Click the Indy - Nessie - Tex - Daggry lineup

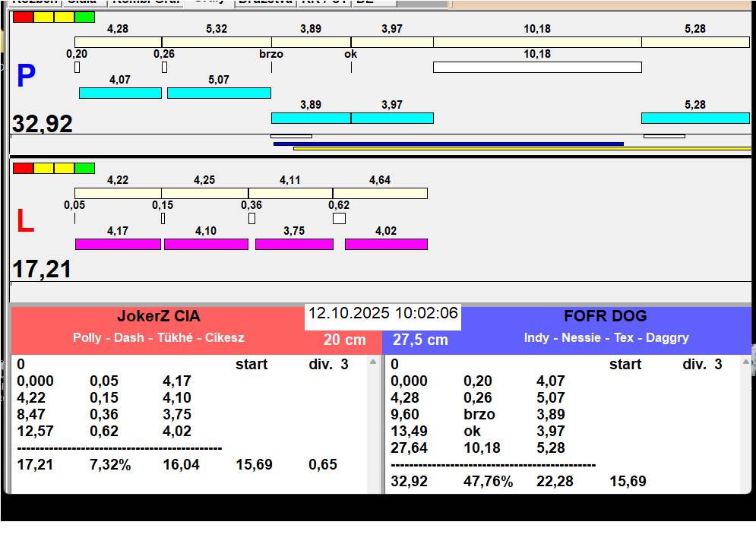[x=606, y=337]
